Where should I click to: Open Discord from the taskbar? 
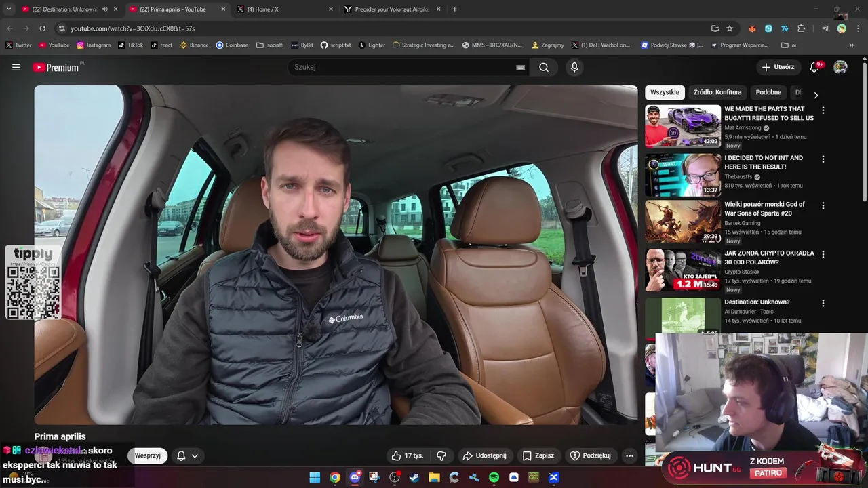(x=355, y=477)
